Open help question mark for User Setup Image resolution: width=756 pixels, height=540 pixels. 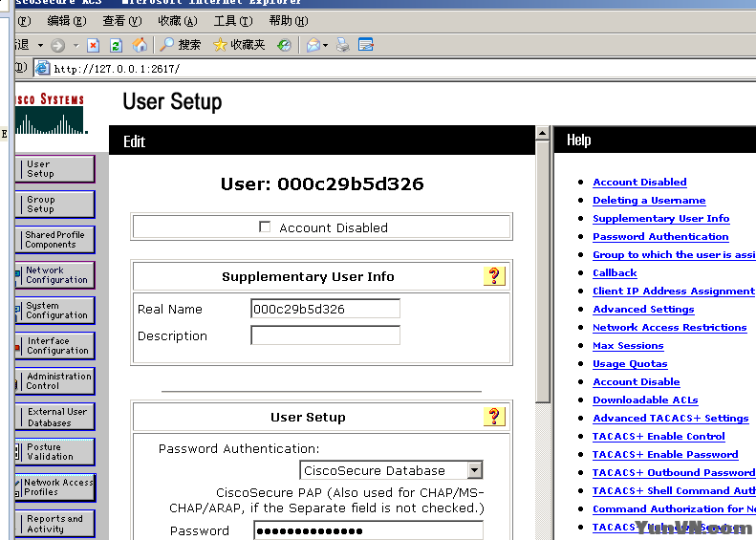pyautogui.click(x=494, y=417)
